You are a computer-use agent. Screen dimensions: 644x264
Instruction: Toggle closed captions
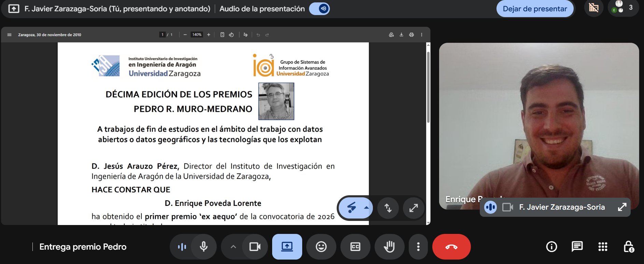click(x=355, y=247)
